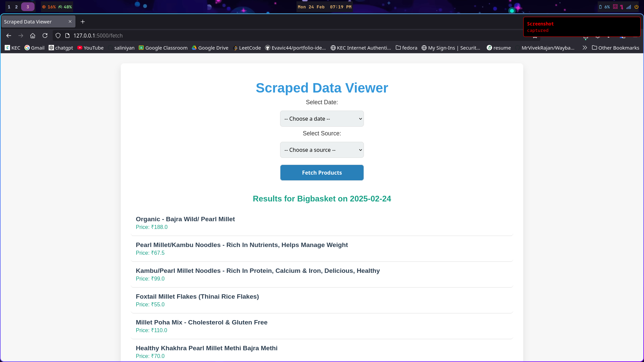Switch to workspace 1 in top bar
This screenshot has width=644, height=362.
pos(9,7)
